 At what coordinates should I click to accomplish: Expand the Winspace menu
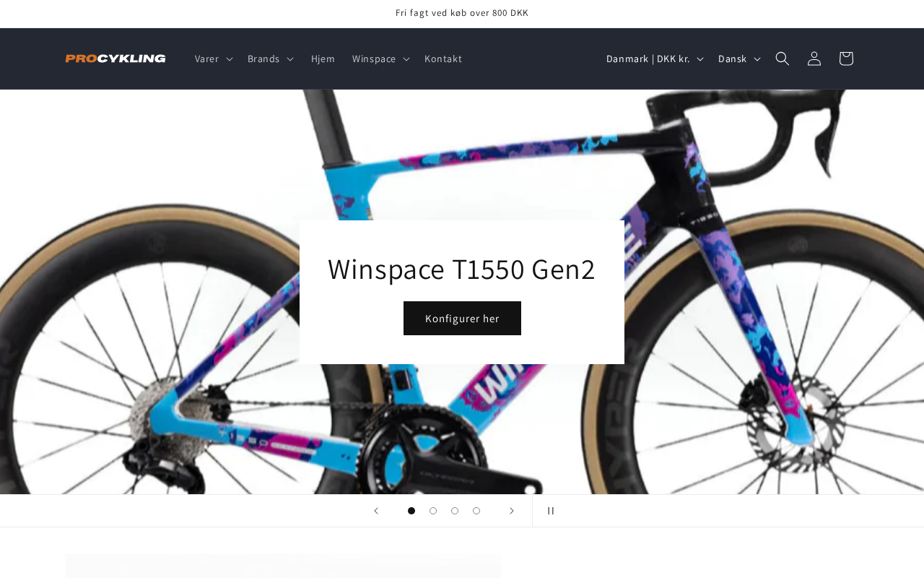381,59
